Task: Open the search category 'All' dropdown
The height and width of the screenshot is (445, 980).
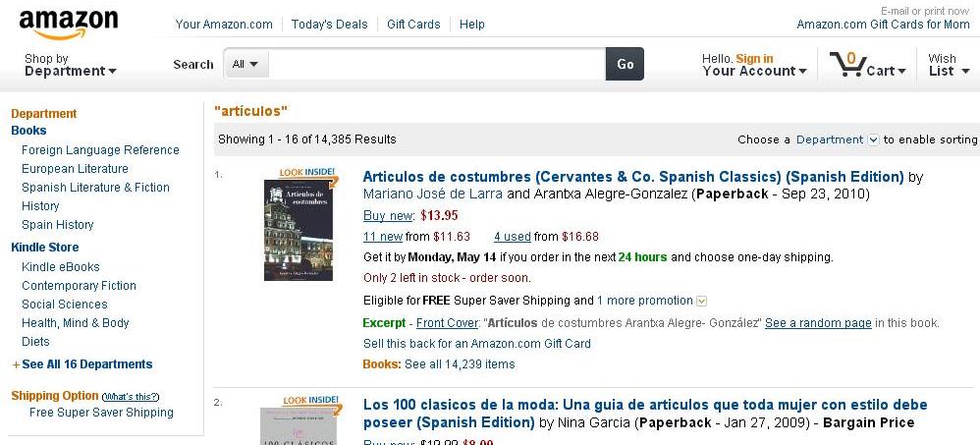Action: [x=245, y=64]
